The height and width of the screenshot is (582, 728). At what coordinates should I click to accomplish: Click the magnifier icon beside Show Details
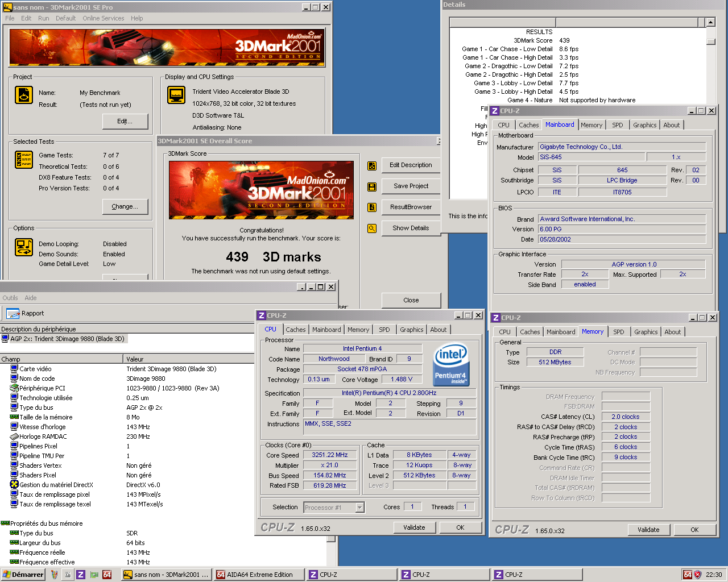(x=372, y=228)
